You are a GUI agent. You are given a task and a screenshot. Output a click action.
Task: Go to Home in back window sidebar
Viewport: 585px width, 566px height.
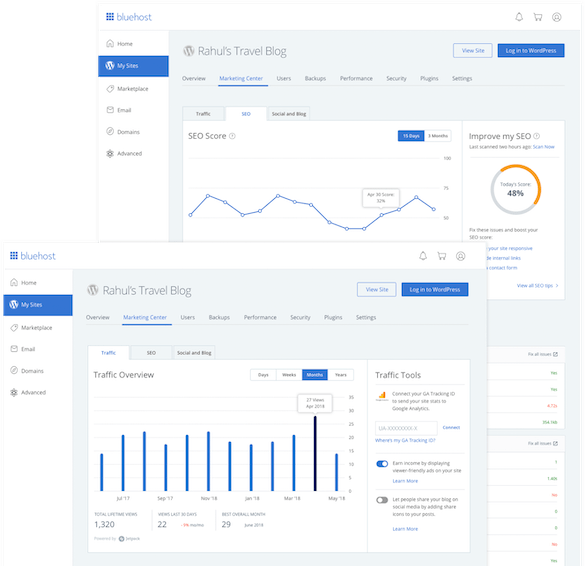[x=120, y=44]
